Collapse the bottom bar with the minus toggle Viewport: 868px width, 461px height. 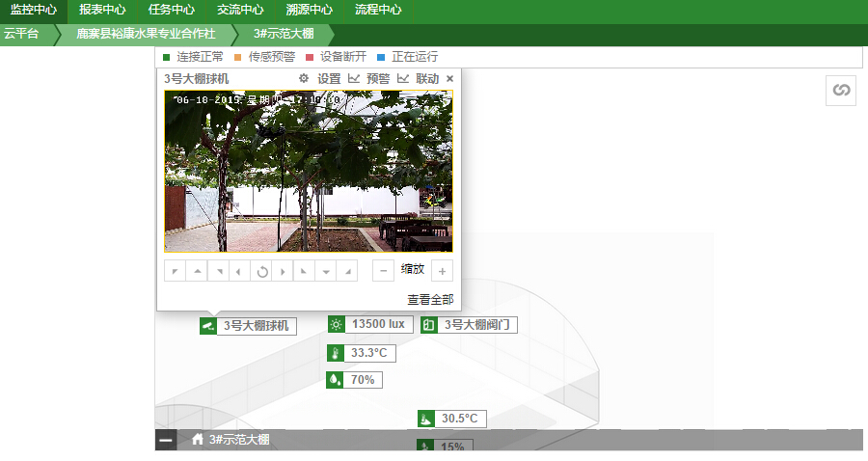click(166, 440)
